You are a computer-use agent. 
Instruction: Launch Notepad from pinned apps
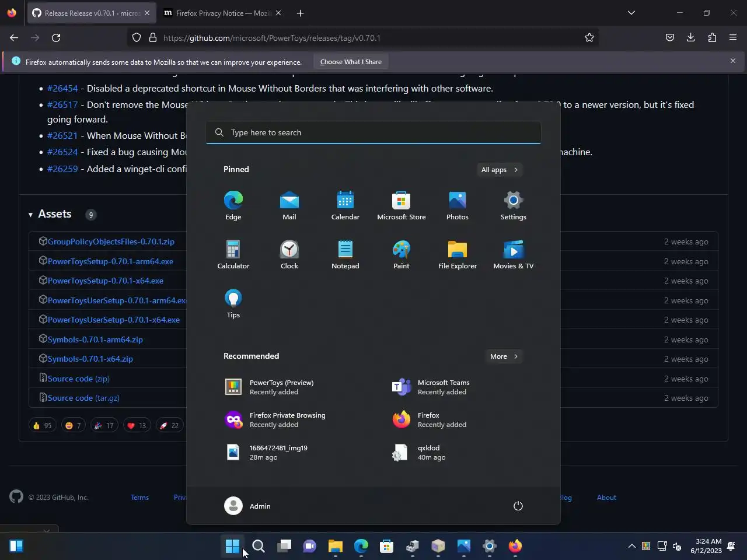pos(345,254)
